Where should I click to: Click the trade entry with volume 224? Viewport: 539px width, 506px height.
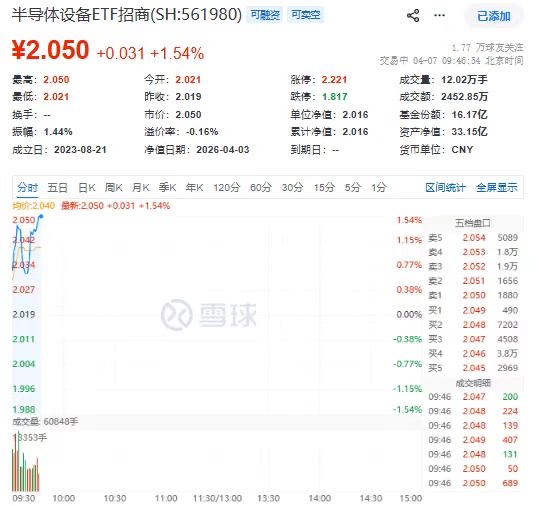[x=473, y=411]
